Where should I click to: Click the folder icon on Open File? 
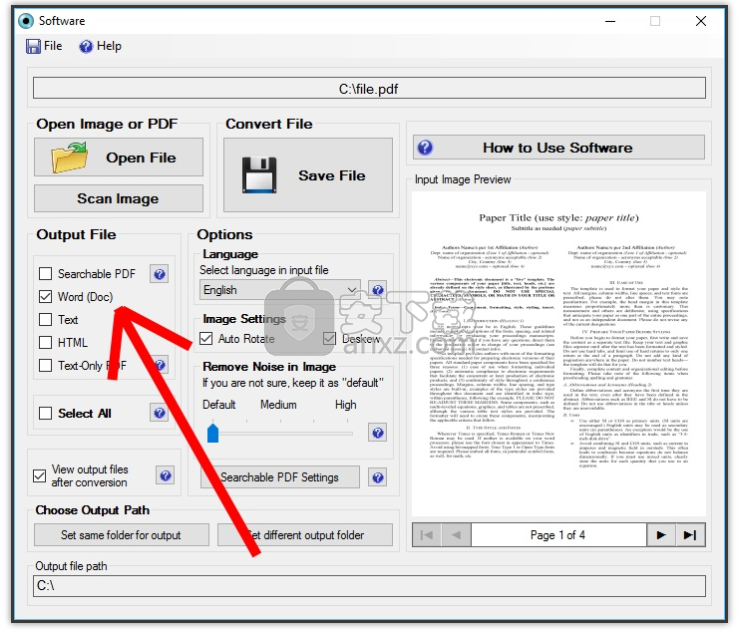click(x=69, y=158)
